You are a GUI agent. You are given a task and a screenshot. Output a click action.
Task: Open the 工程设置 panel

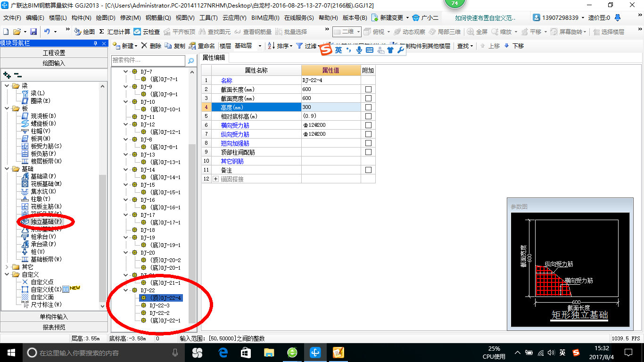click(x=54, y=53)
